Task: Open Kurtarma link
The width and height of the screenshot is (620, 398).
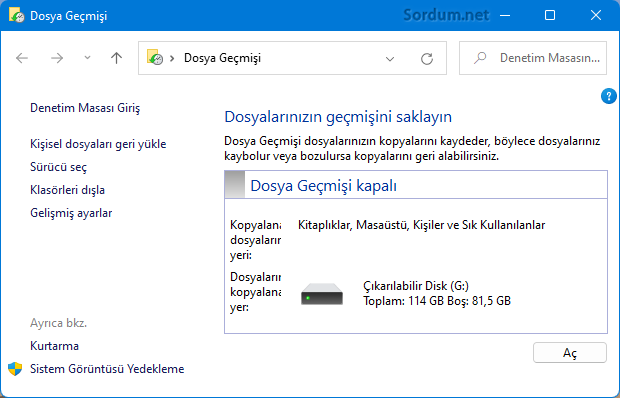Action: pos(55,346)
